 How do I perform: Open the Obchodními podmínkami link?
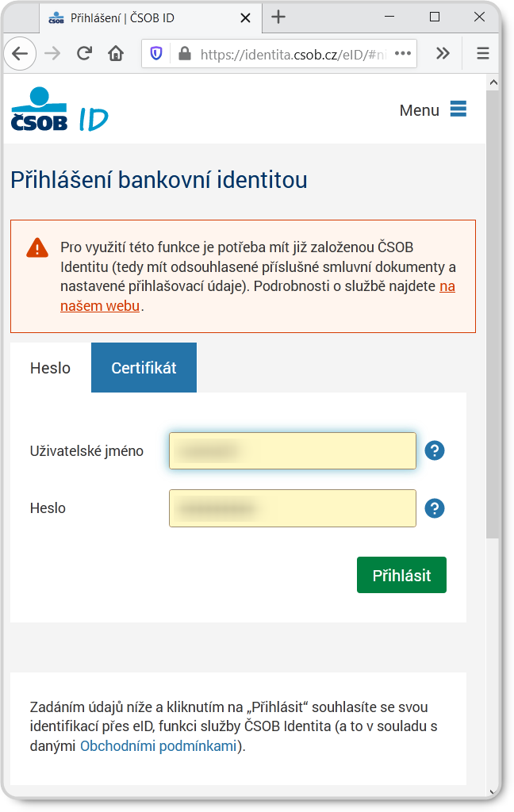point(159,745)
